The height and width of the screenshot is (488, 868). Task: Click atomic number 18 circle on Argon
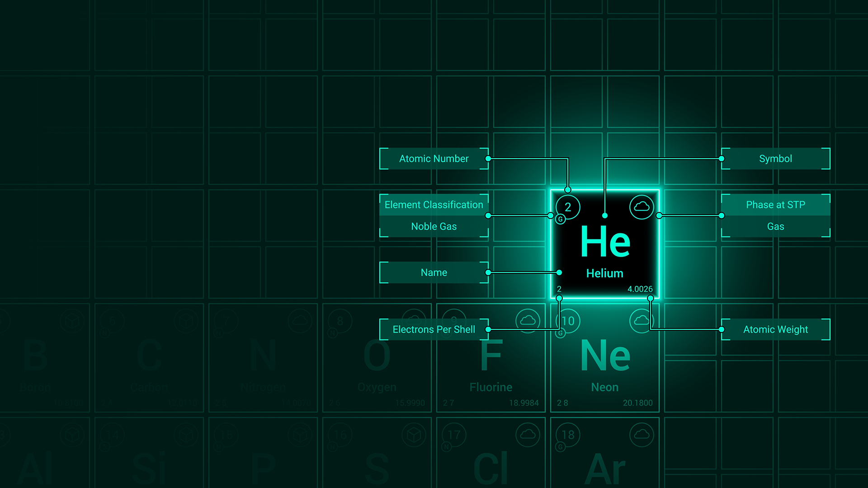pos(568,435)
